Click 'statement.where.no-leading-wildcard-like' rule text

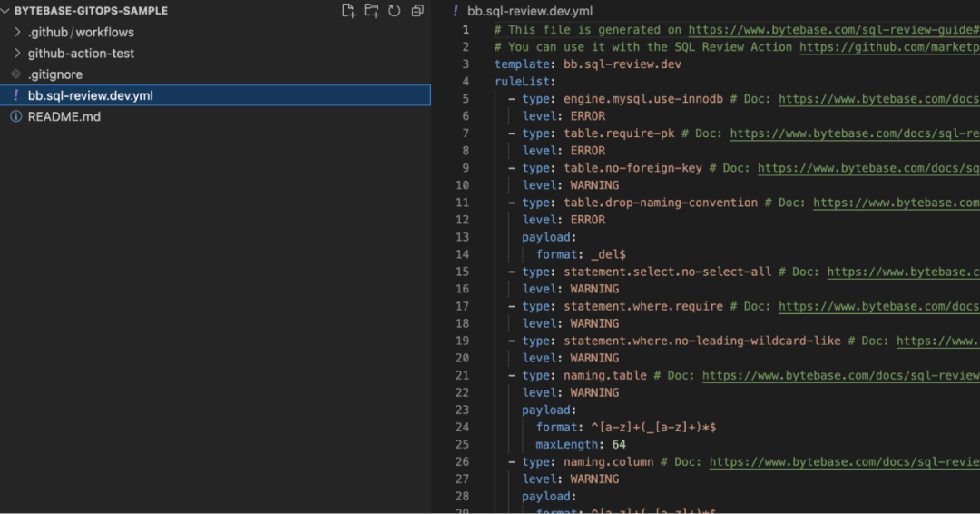click(x=701, y=341)
